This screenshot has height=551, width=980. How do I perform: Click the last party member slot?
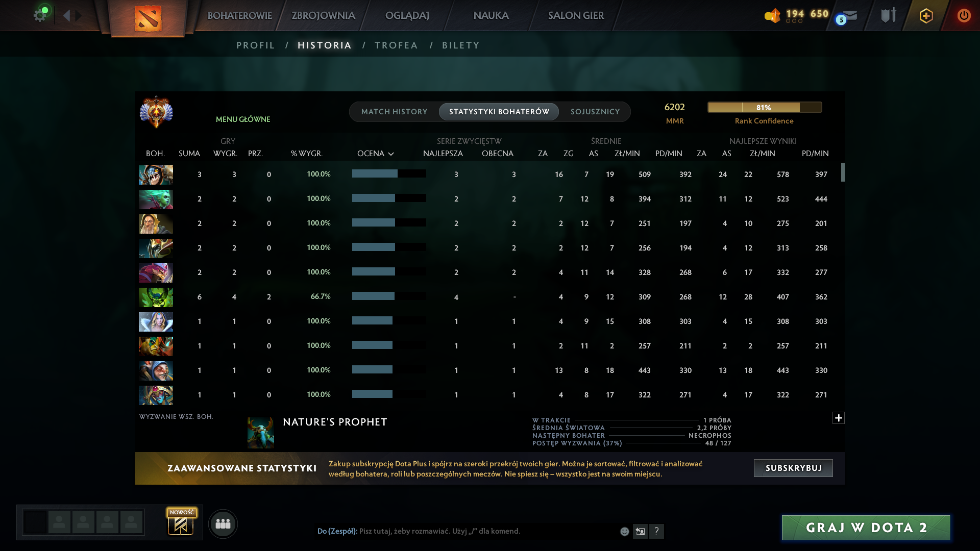[131, 522]
